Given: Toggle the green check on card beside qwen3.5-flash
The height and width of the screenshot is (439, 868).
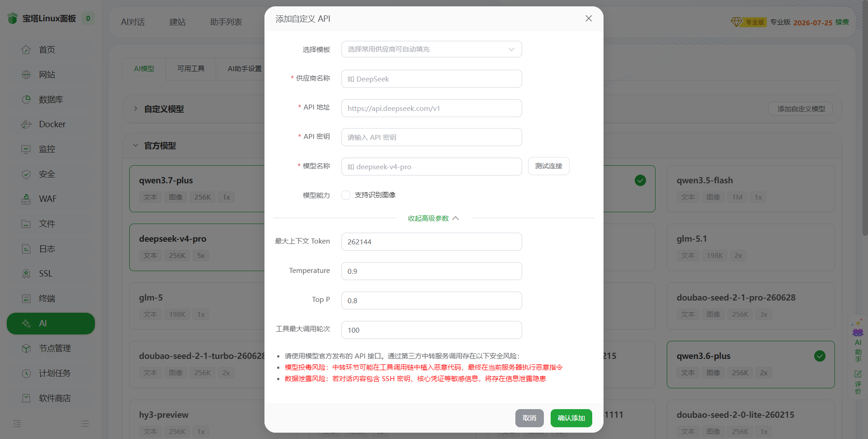Looking at the screenshot, I should click(640, 181).
